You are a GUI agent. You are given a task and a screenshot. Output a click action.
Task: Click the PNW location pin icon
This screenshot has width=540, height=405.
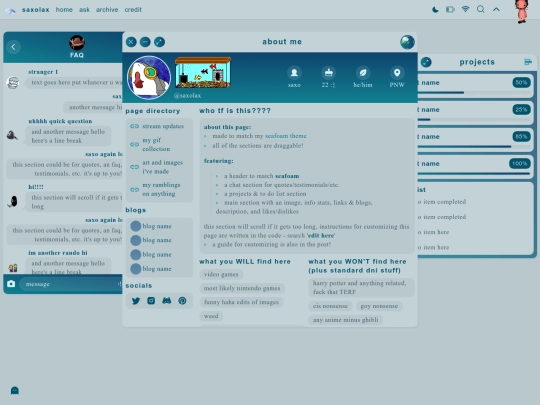397,73
